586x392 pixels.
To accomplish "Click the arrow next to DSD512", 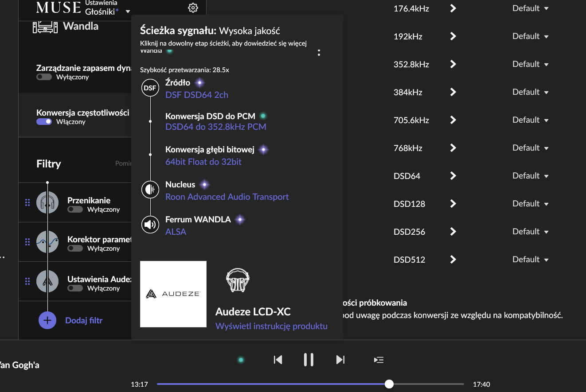I will pos(453,260).
